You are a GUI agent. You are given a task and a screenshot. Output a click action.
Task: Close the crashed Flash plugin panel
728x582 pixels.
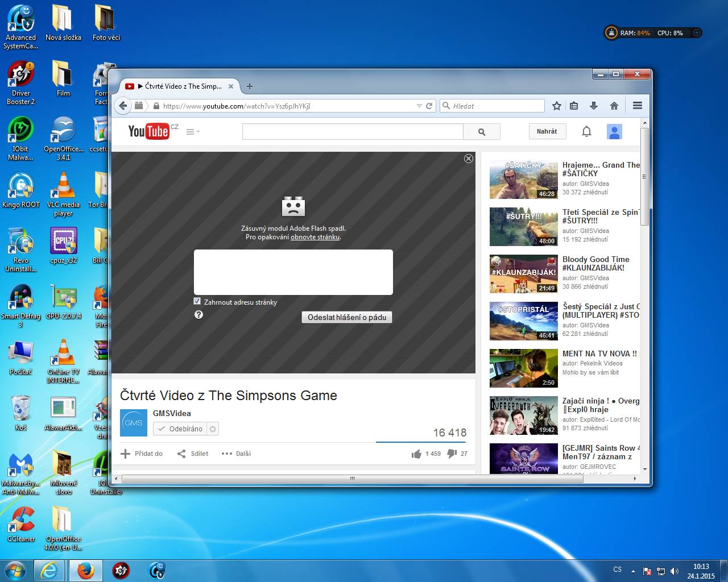click(469, 159)
